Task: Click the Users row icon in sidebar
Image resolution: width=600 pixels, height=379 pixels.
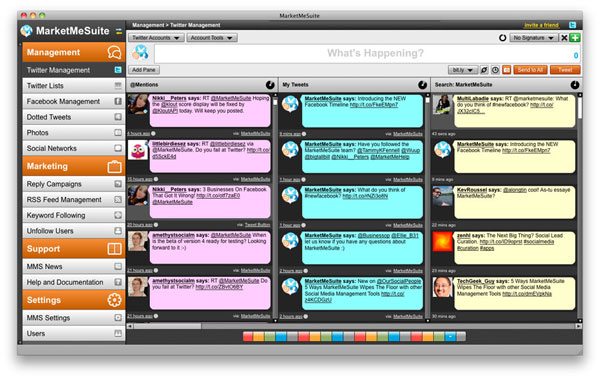Action: (118, 333)
